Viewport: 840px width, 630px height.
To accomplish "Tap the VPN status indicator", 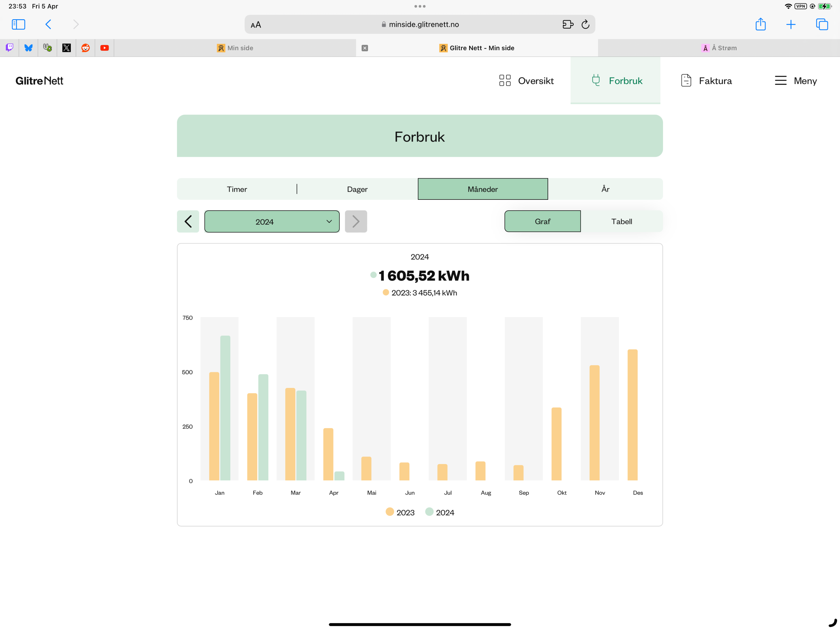I will click(801, 6).
